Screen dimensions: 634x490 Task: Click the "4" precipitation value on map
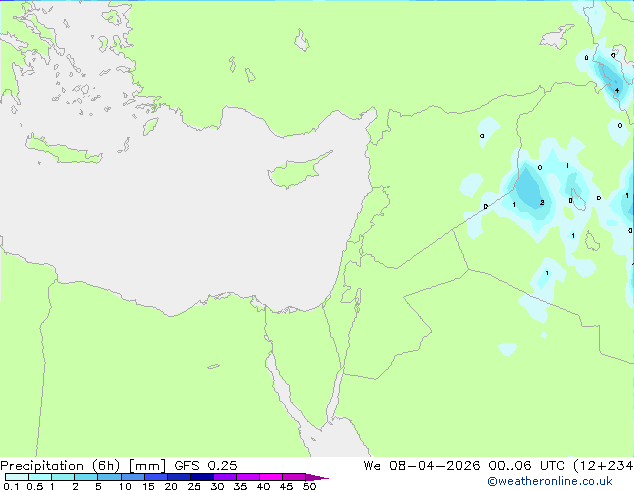pos(617,90)
